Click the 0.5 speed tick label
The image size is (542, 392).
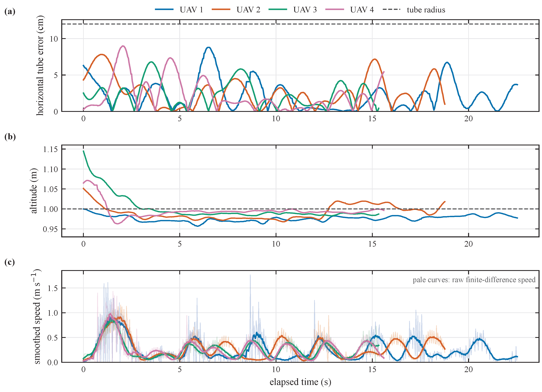click(x=53, y=338)
